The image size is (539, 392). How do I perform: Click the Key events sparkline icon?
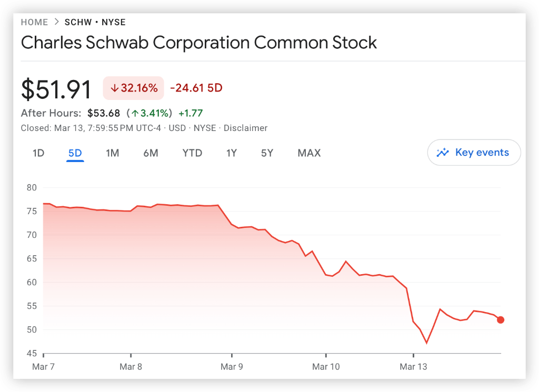pos(444,153)
